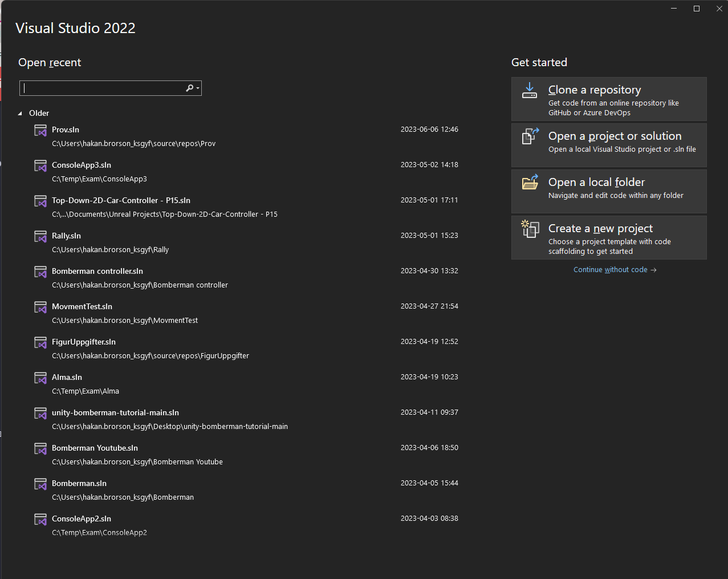The image size is (728, 579).
Task: Click the Alma.sln solution icon
Action: 40,378
